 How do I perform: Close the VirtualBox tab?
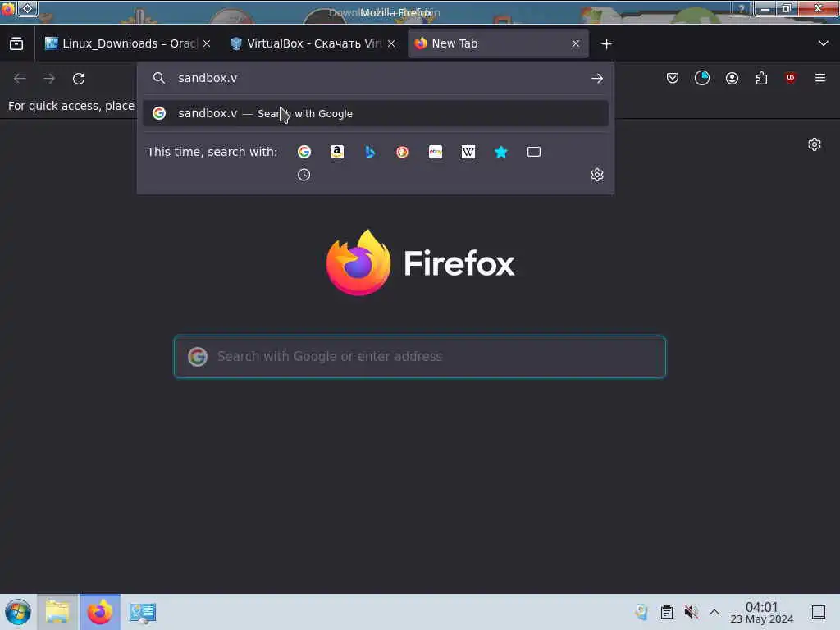391,44
